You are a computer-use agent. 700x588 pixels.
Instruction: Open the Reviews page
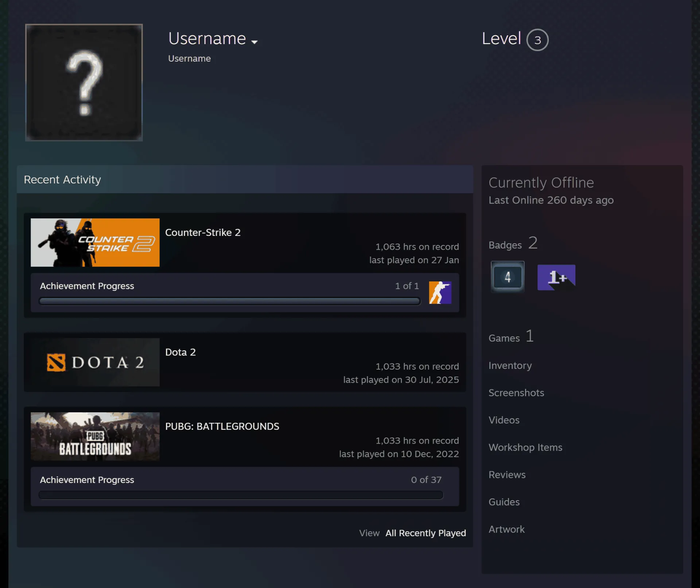tap(507, 475)
